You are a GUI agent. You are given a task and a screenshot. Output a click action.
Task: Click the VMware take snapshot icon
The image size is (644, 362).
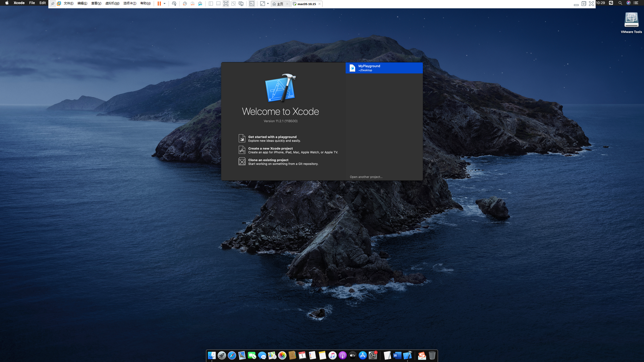pos(185,4)
